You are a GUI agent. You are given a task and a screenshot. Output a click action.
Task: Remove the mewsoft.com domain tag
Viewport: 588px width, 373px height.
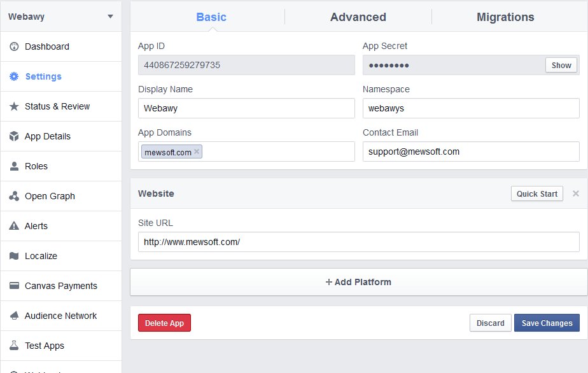point(197,151)
